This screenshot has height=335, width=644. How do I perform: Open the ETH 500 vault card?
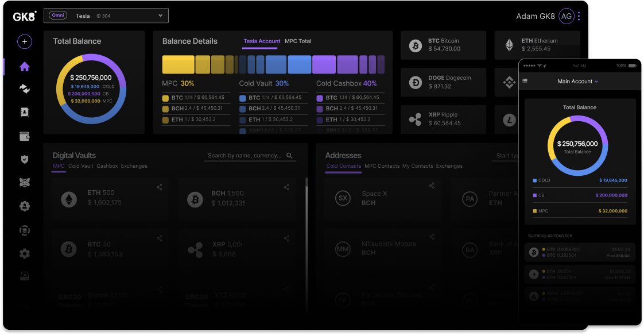coord(109,199)
